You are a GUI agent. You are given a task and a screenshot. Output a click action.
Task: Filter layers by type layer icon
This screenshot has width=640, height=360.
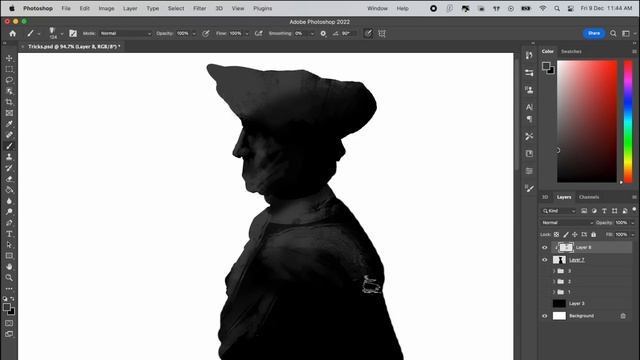(x=604, y=211)
